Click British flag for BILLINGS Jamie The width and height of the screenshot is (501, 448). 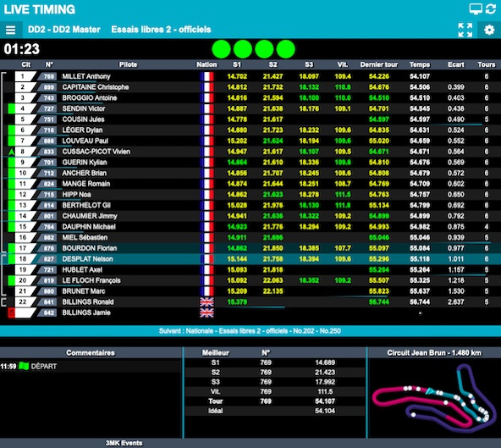click(206, 312)
